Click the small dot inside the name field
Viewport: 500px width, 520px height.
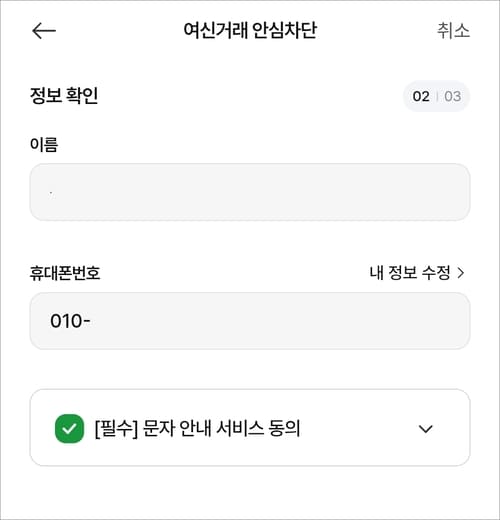click(x=51, y=193)
